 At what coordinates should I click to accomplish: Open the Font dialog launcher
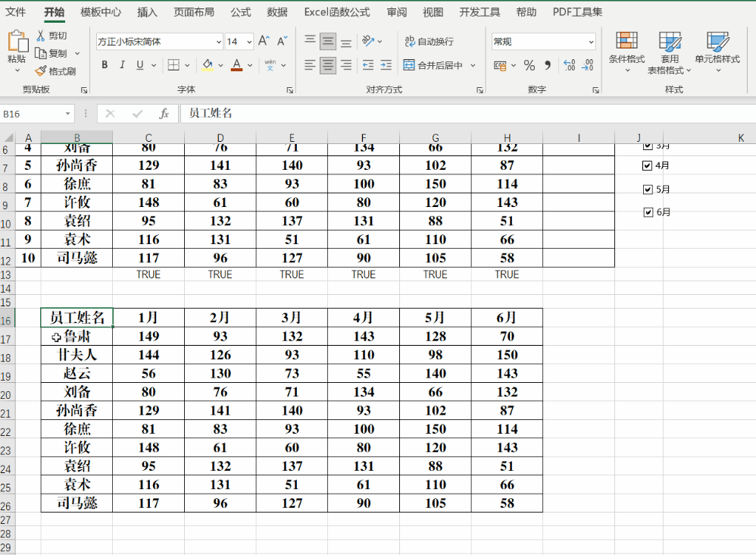click(290, 90)
